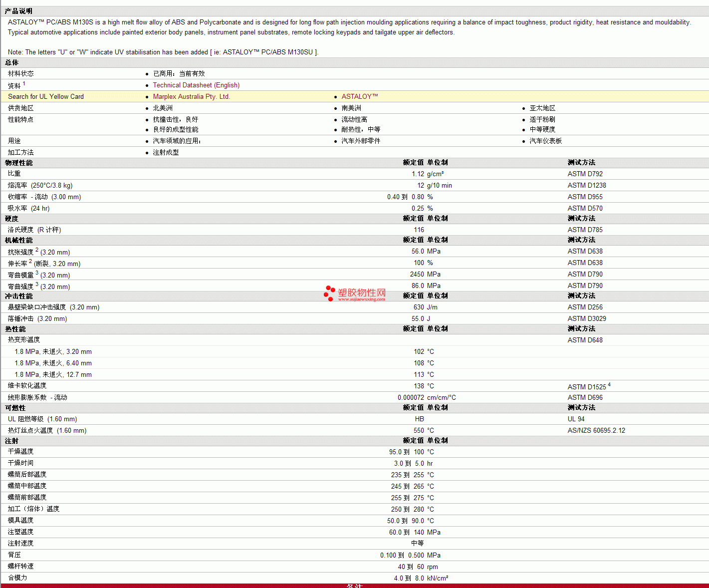The width and height of the screenshot is (709, 588).
Task: Select the 耐热性，中等 feature text
Action: 361,130
